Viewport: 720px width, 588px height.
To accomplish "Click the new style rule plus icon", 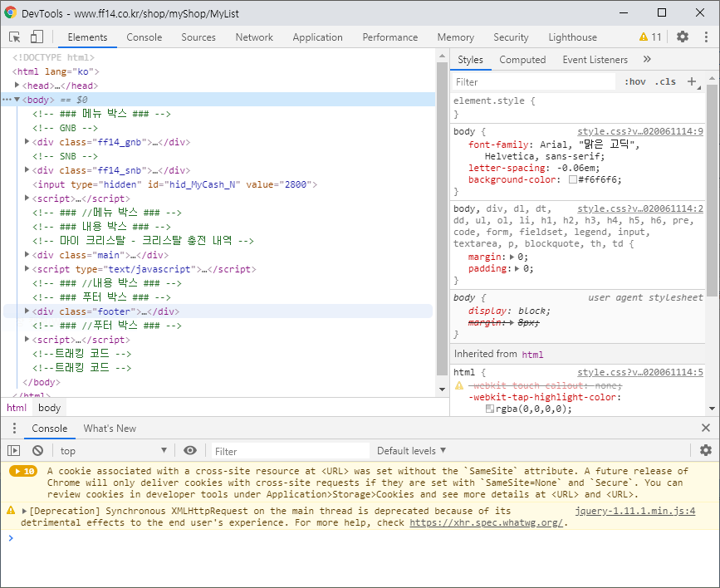I will (x=692, y=81).
